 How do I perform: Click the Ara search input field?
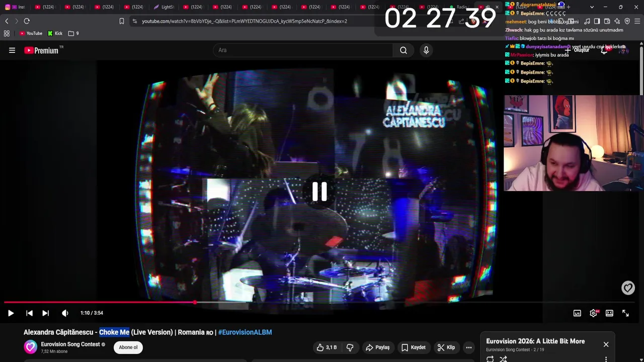click(303, 50)
